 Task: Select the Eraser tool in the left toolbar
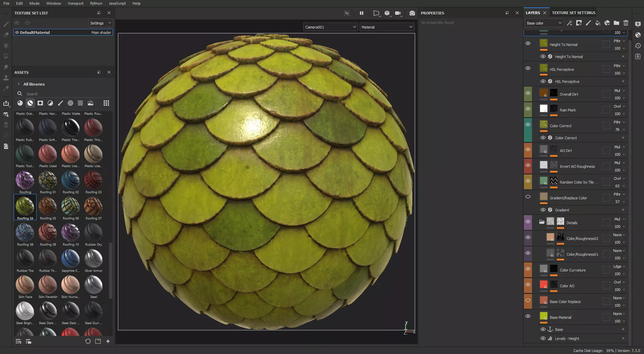tap(6, 35)
